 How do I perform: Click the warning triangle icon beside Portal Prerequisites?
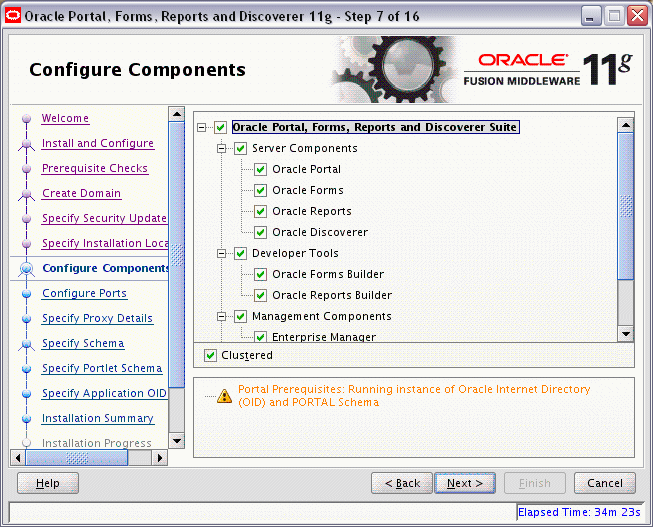tap(224, 396)
